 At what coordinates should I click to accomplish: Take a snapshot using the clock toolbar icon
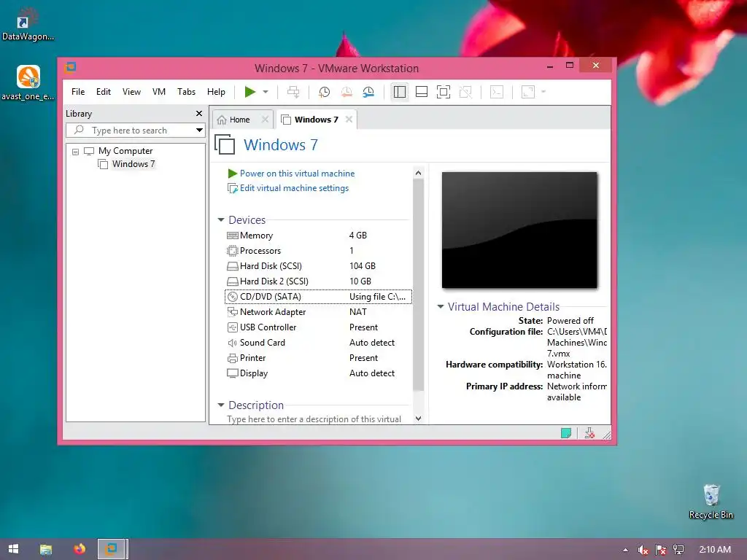tap(325, 92)
